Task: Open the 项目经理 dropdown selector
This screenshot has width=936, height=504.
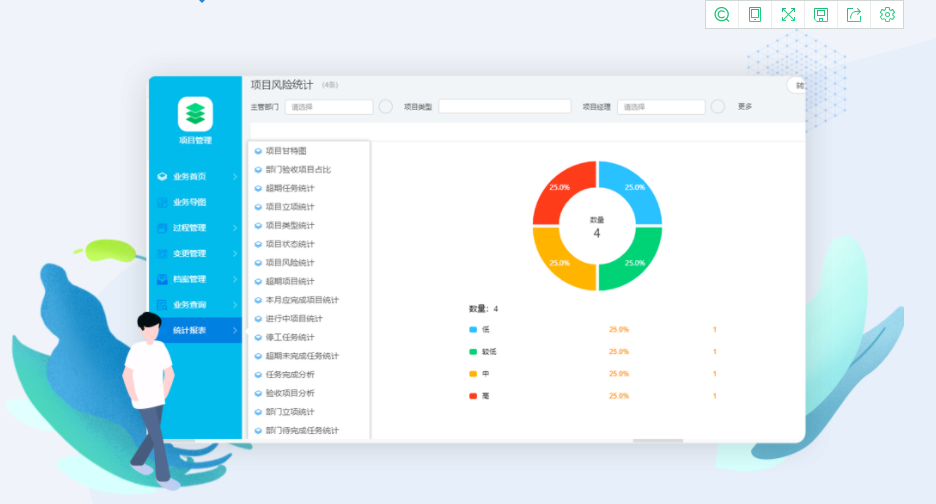Action: pyautogui.click(x=660, y=107)
